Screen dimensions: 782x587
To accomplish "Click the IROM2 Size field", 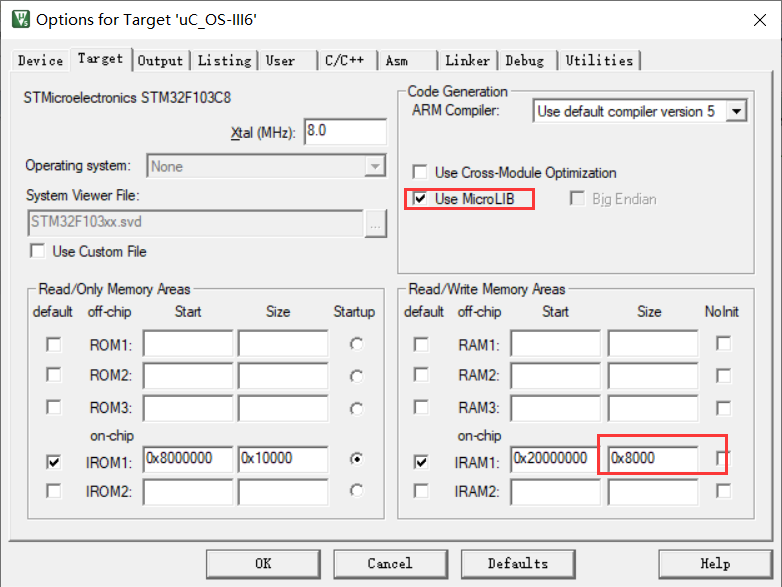I will pyautogui.click(x=283, y=492).
